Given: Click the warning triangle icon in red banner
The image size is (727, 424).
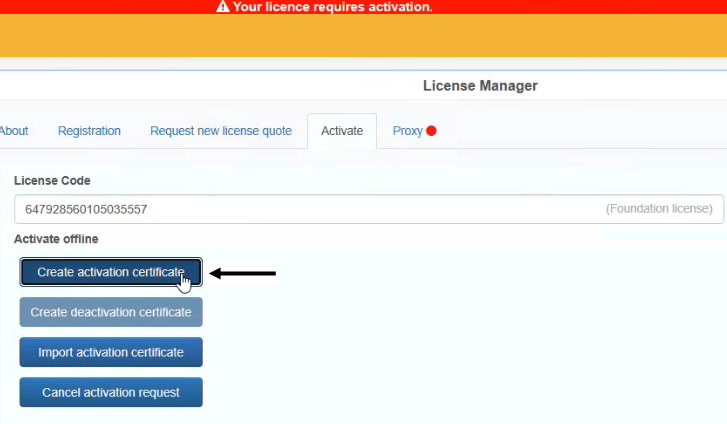Looking at the screenshot, I should 223,7.
